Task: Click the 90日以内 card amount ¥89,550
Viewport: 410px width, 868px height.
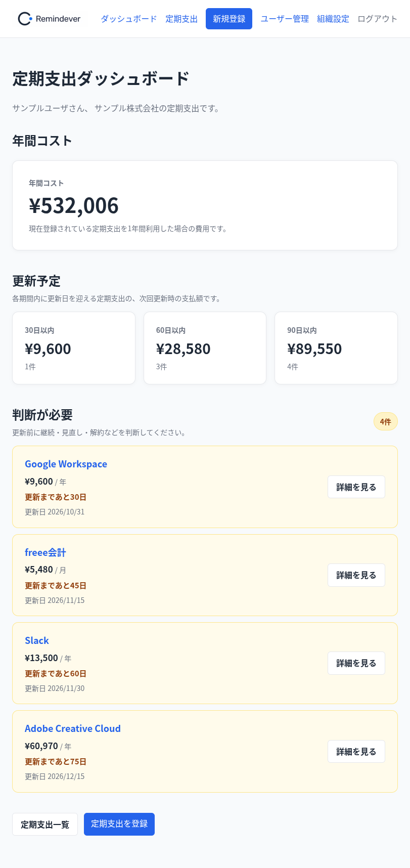Action: click(314, 349)
